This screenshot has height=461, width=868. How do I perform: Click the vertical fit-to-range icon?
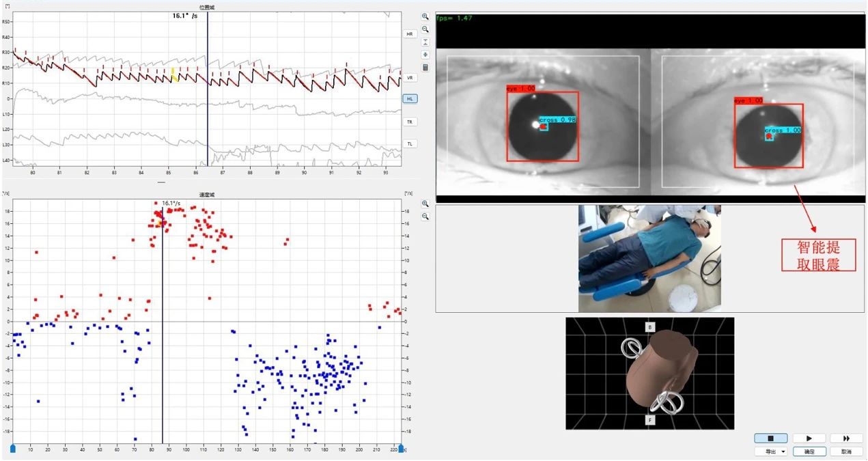[x=425, y=42]
